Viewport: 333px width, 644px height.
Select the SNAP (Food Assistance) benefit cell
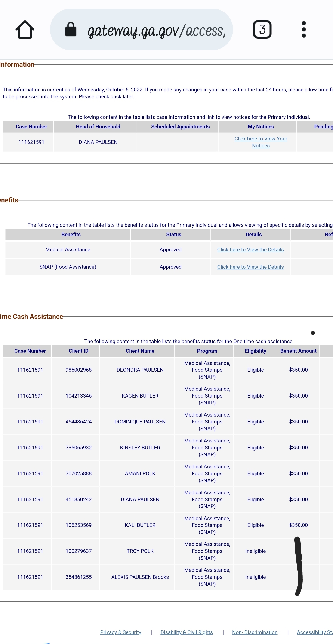[68, 267]
